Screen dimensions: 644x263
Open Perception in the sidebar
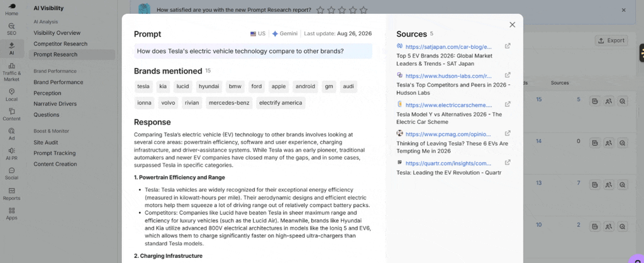point(47,93)
